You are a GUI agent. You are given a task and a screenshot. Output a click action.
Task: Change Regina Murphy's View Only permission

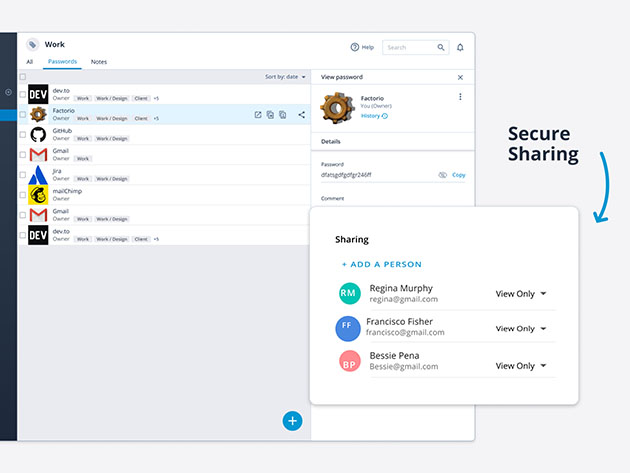[521, 294]
